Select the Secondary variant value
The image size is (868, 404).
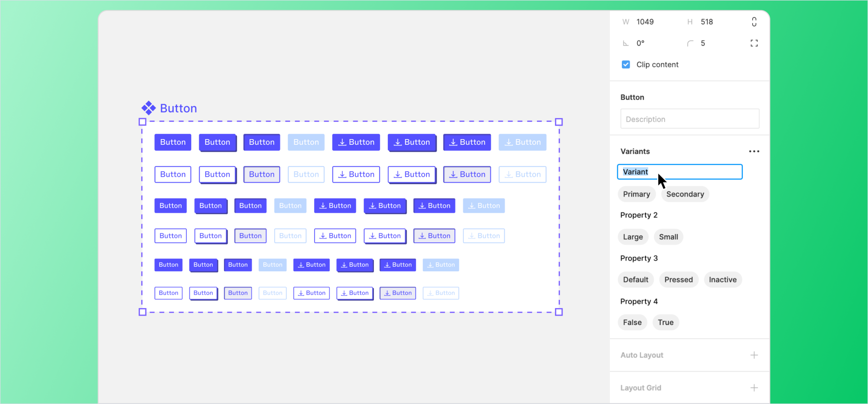tap(685, 194)
